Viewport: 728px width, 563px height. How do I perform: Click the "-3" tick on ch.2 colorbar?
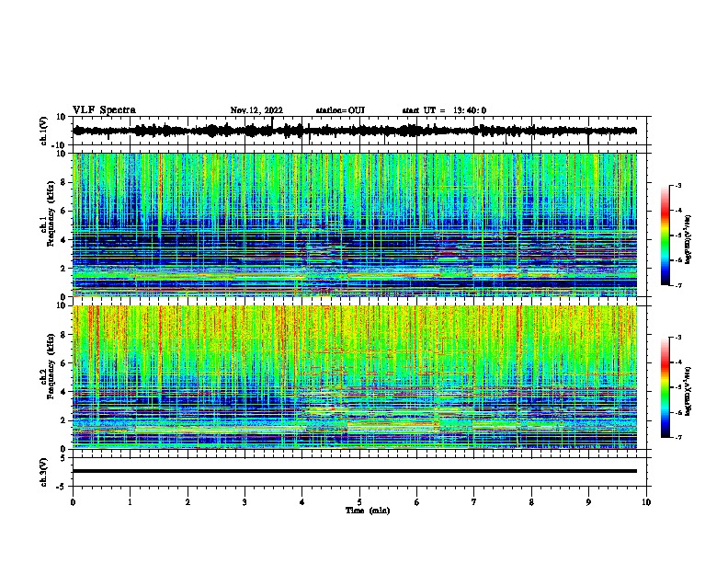tap(678, 338)
